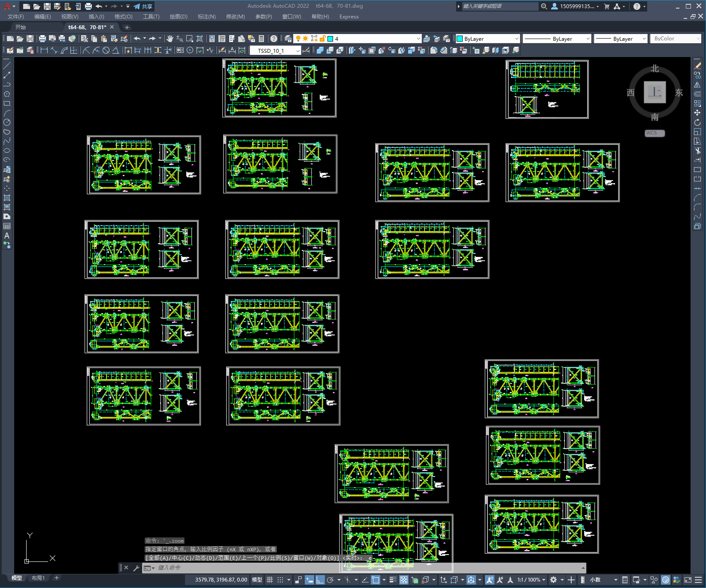Click the Help question mark toolbar icon
The height and width of the screenshot is (588, 706).
coord(274,39)
